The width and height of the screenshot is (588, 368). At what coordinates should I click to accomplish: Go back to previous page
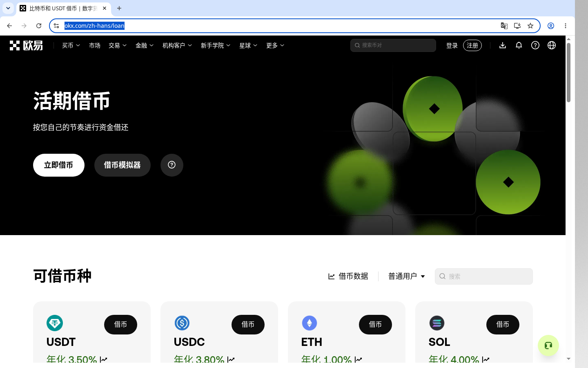pos(9,26)
